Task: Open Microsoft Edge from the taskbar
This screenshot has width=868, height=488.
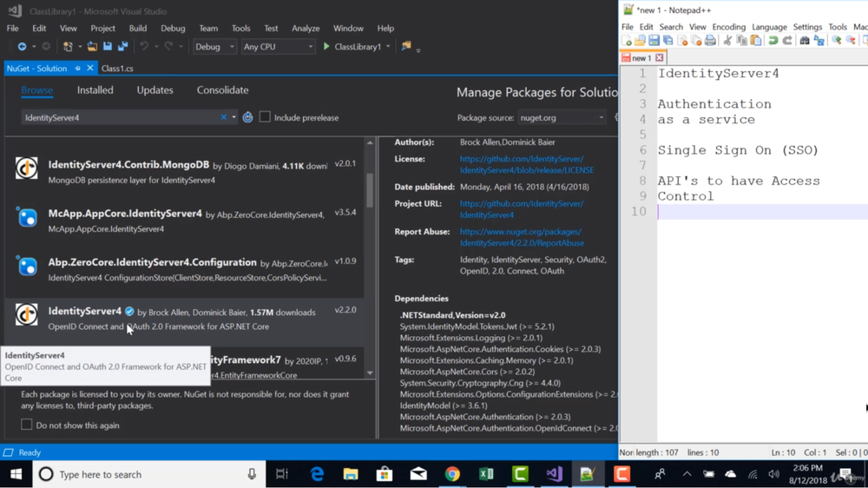Action: point(317,474)
